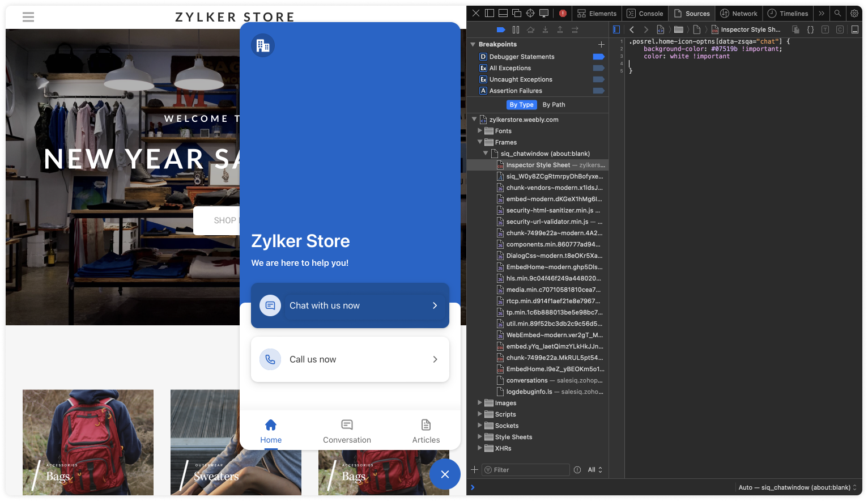868x501 pixels.
Task: Collapse the Frames folder
Action: [480, 142]
